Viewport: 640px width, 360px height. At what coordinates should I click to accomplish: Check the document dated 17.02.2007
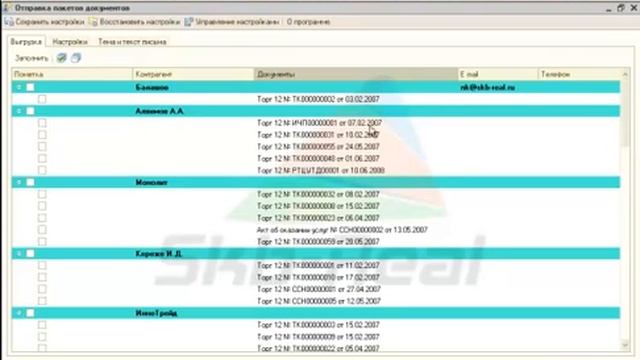tap(42, 277)
